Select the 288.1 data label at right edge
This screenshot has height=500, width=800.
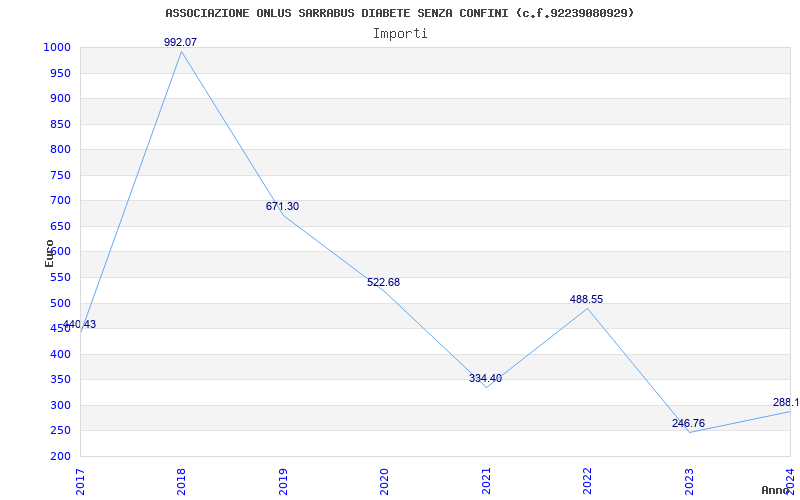786,402
